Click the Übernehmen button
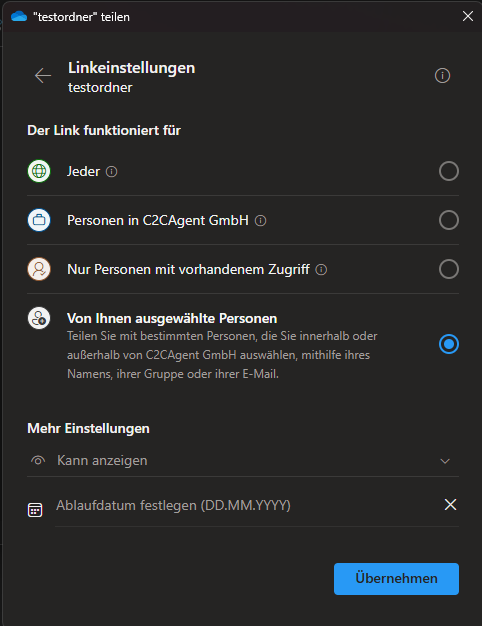 pyautogui.click(x=396, y=578)
